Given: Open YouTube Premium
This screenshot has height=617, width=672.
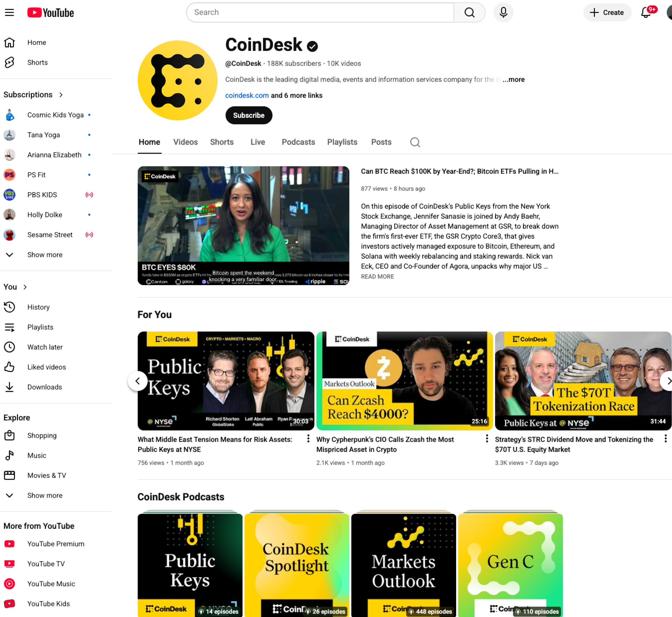Looking at the screenshot, I should 55,544.
